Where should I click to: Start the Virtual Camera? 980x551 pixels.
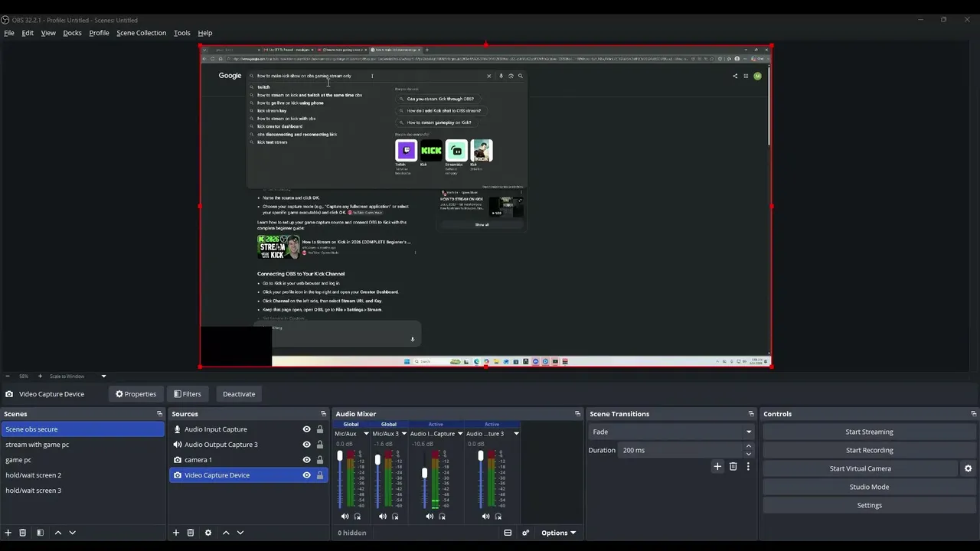(x=860, y=468)
